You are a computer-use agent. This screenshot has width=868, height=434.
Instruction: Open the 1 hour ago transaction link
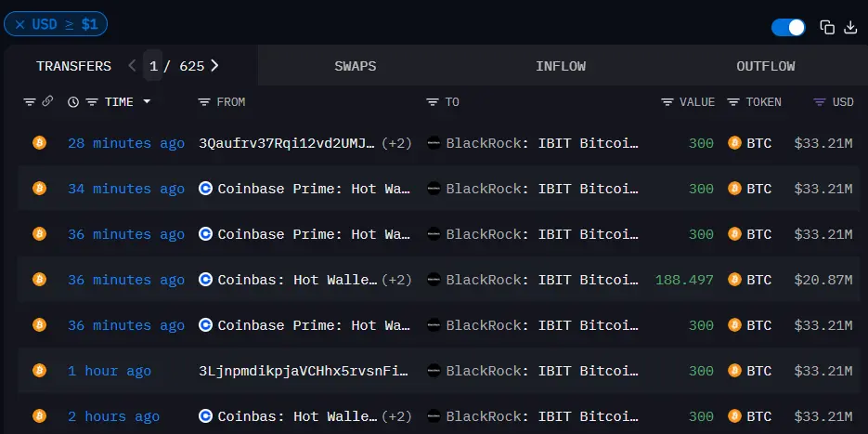(x=109, y=371)
